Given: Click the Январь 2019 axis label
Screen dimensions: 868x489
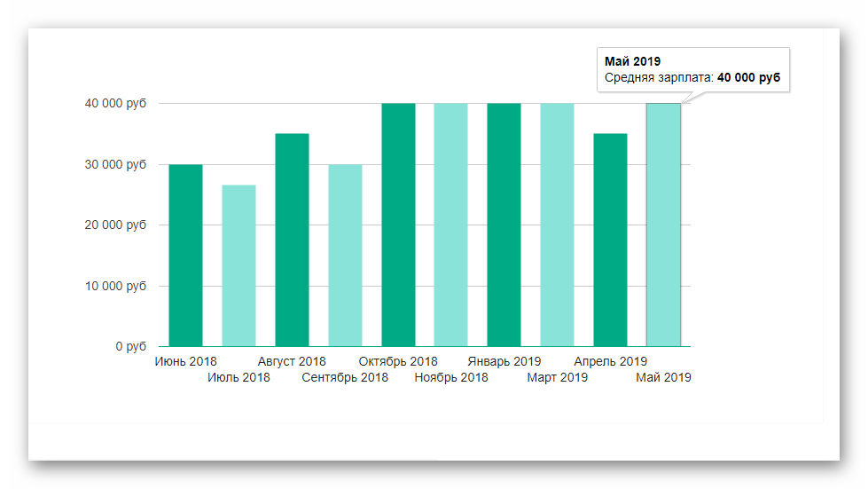Looking at the screenshot, I should (504, 361).
